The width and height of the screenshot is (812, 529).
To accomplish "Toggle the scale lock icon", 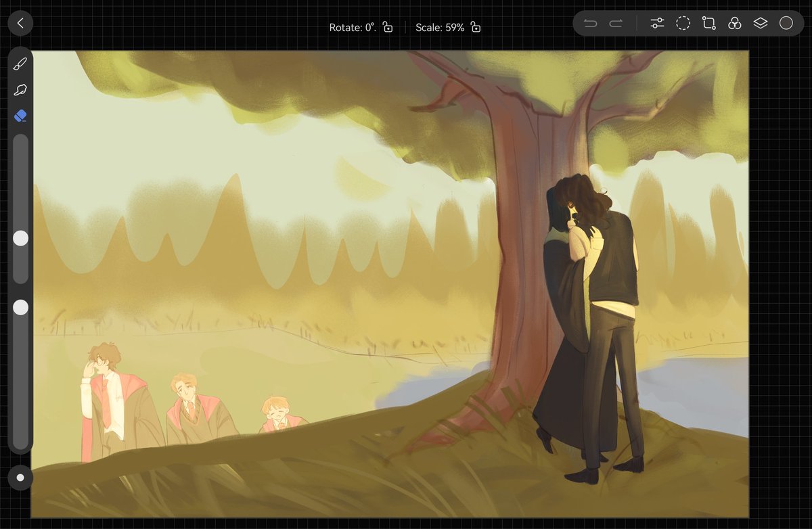I will (476, 28).
